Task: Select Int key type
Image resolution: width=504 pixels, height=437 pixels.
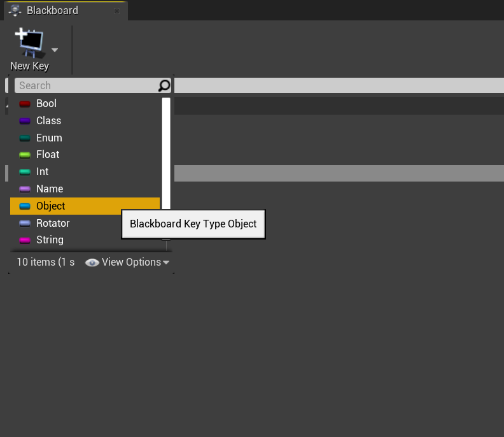Action: point(85,171)
